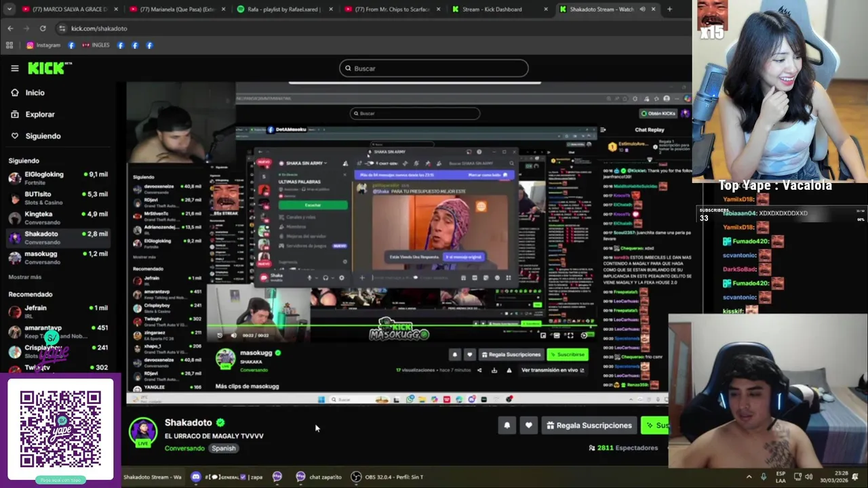Toggle heart icon under masokugg clip
Screen dimensions: 868x488
(469, 354)
